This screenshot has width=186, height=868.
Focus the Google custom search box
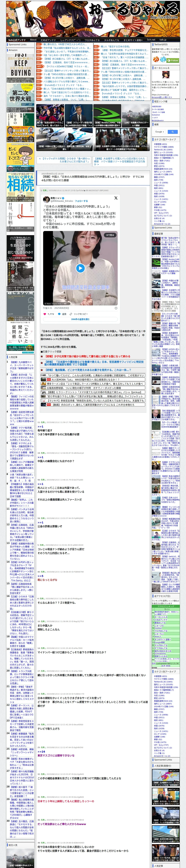(160, 132)
